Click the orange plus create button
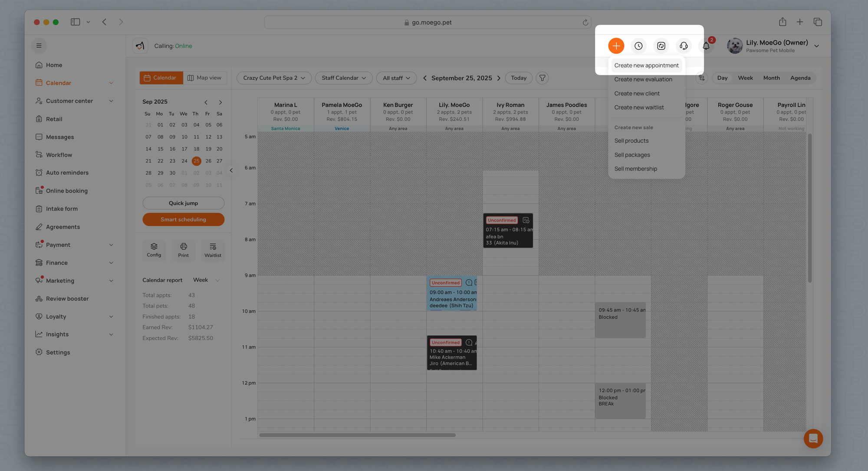Screen dimensions: 868x471 (616, 46)
